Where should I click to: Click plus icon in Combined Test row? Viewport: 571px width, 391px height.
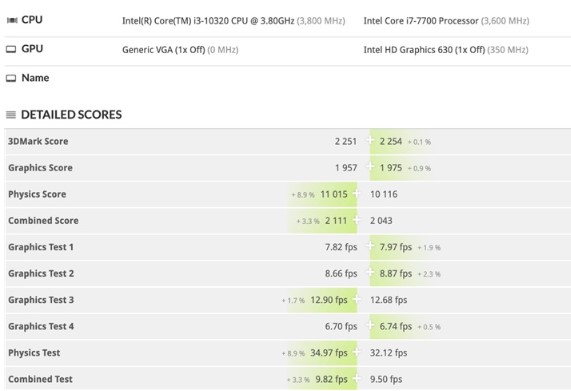click(357, 378)
